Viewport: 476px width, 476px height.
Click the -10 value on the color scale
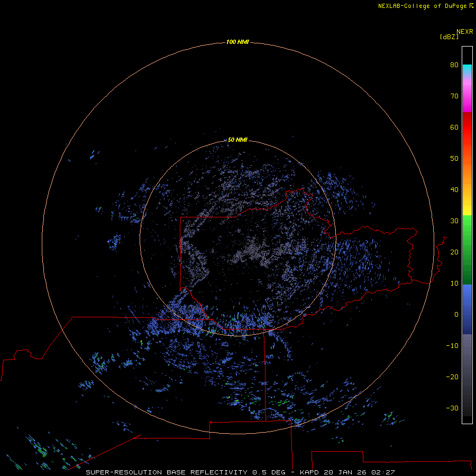[452, 346]
